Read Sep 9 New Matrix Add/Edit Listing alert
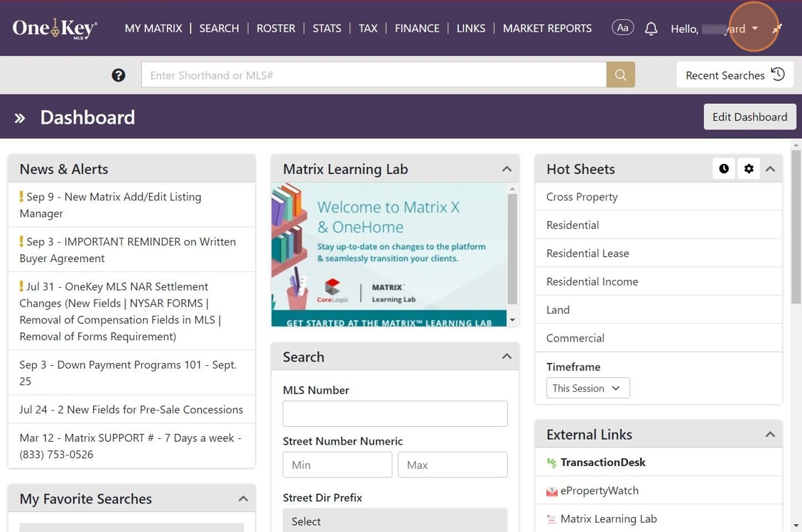Screen dimensions: 802x532 132,205
